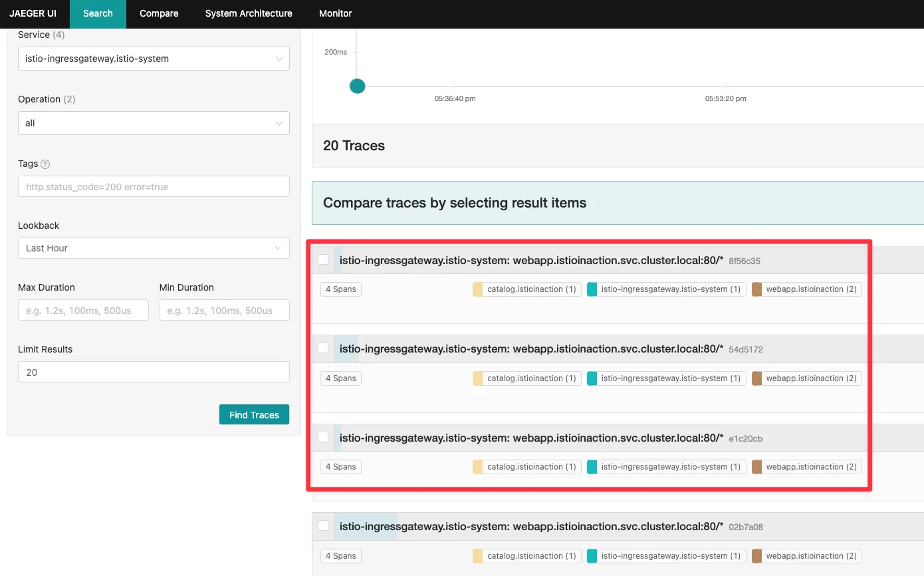The height and width of the screenshot is (576, 924).
Task: Focus the Limit Results field showing 20
Action: pos(154,372)
